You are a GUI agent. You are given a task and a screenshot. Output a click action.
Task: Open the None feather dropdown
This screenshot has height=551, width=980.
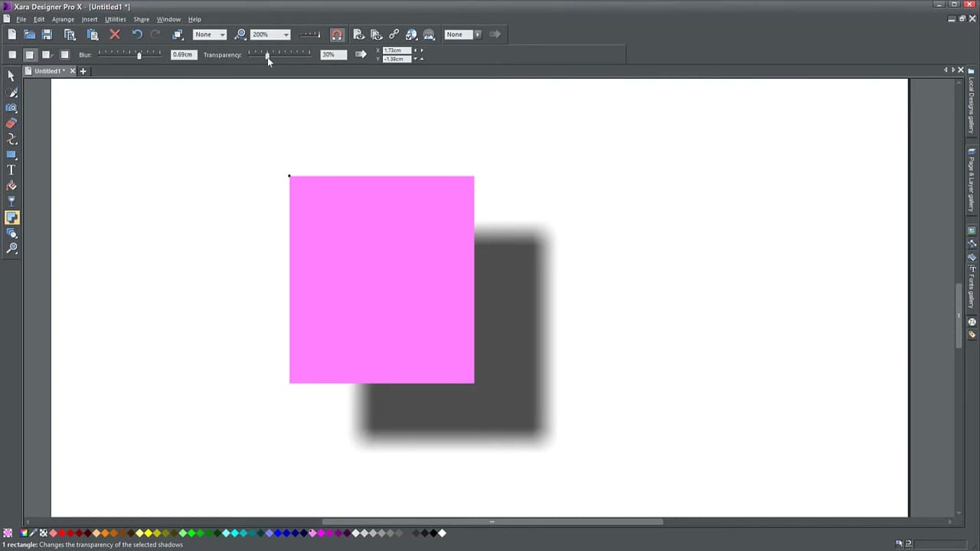pyautogui.click(x=221, y=34)
